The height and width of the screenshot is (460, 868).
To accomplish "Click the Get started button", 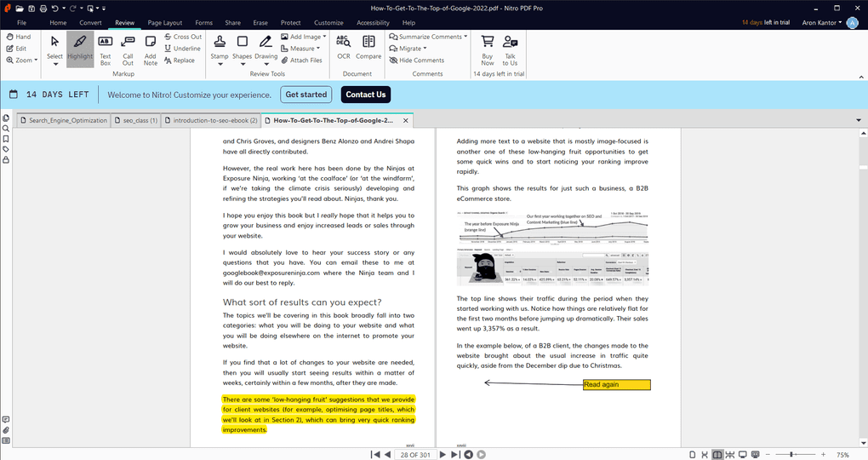I will pos(306,95).
